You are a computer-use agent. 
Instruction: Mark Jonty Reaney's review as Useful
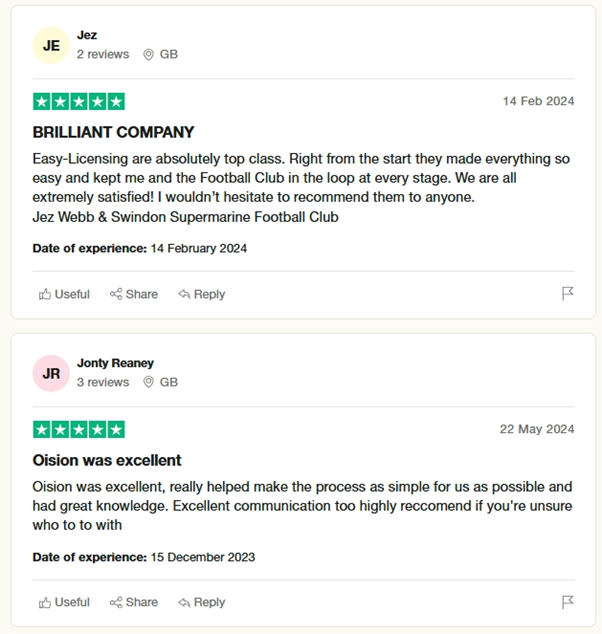point(64,602)
